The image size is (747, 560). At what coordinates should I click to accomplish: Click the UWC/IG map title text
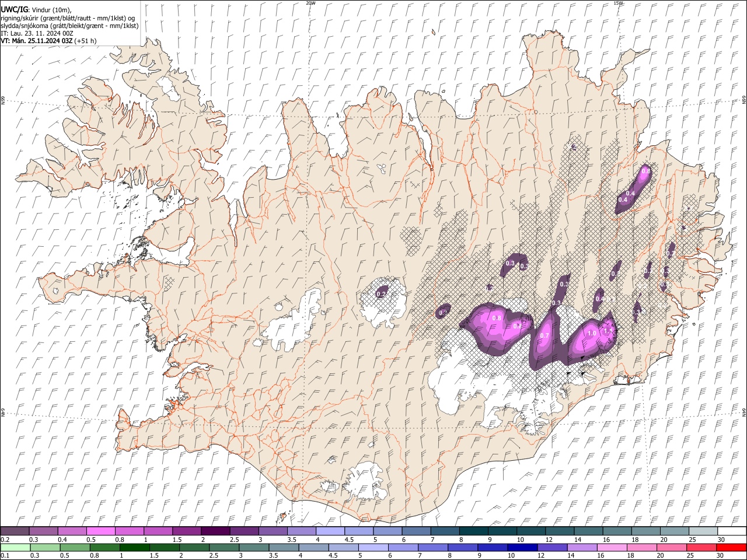click(x=13, y=10)
